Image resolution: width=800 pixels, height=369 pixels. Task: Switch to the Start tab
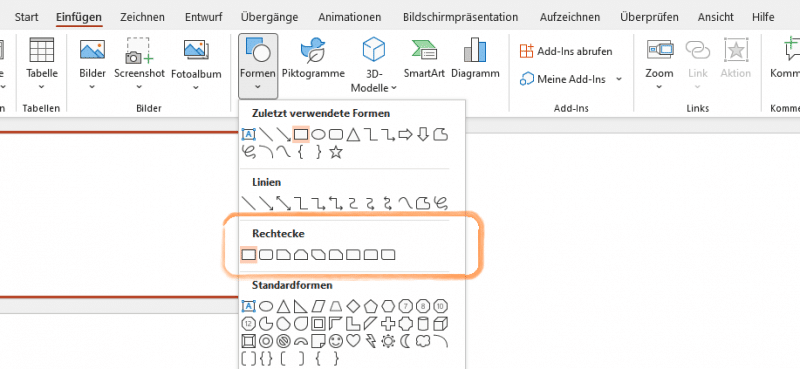27,17
